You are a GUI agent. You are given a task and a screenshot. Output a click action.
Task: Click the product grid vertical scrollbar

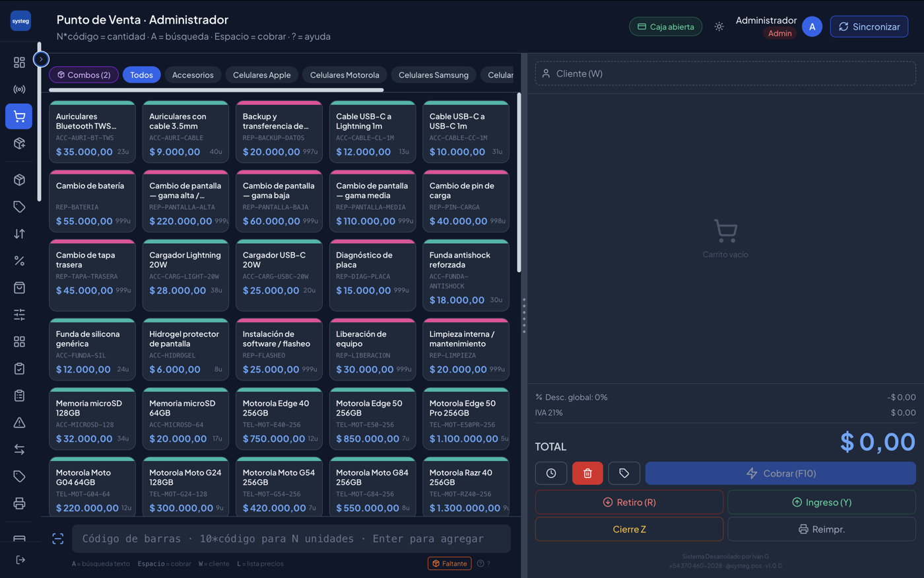519,182
